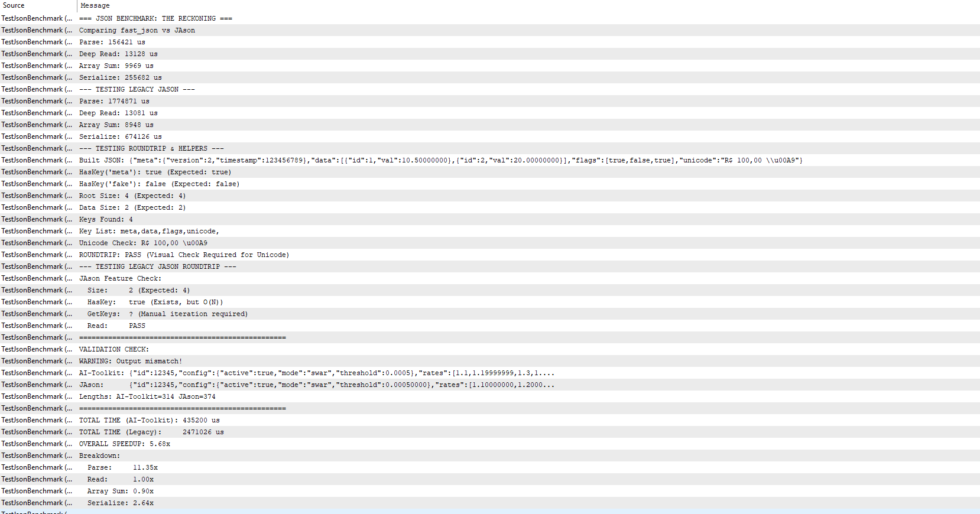Select 'Root Size: 4 (Expected: 4)' row

pos(490,196)
